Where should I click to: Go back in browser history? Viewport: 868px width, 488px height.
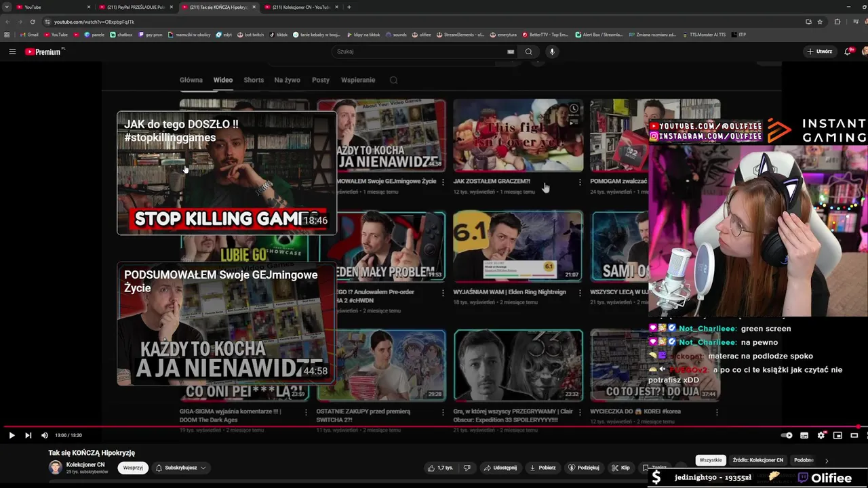coord(7,22)
